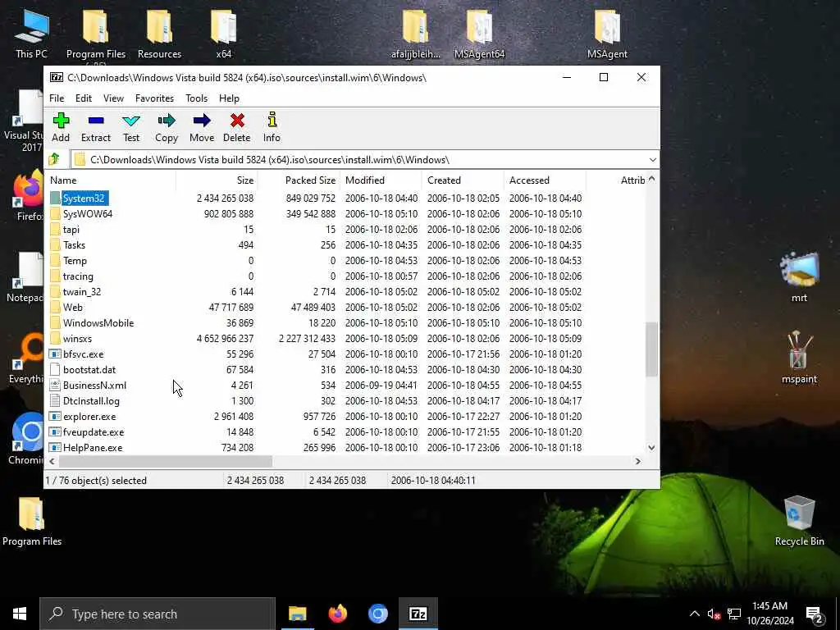Select the x64 desktop folder
Screen dimensions: 840x630
pos(223,34)
